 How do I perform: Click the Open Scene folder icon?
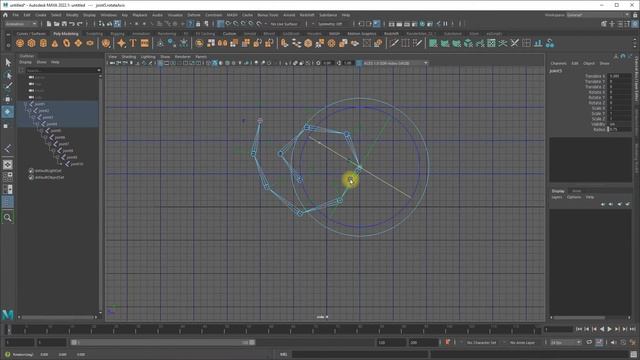(56, 24)
